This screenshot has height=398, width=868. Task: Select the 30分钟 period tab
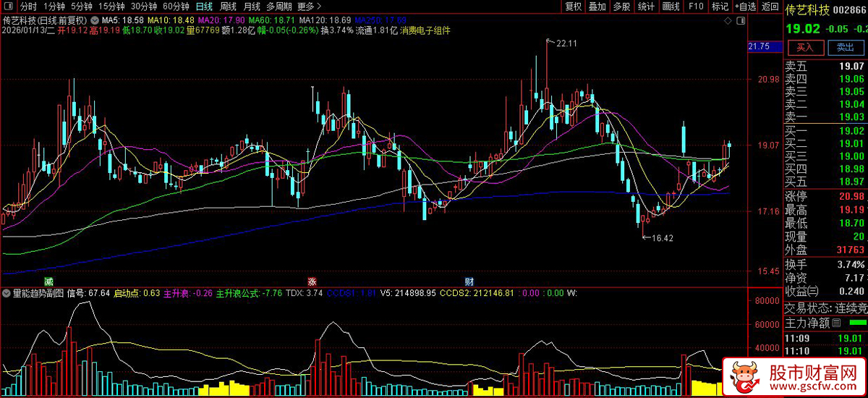point(144,7)
